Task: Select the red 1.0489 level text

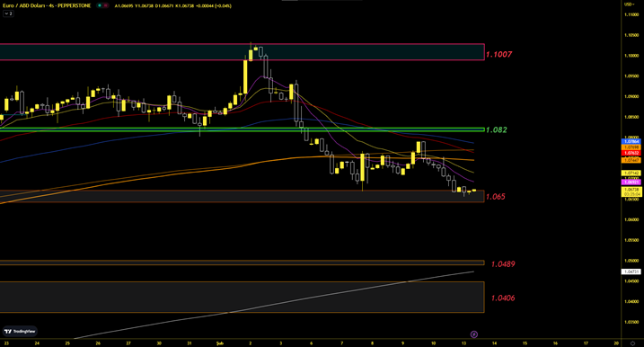Action: 503,264
